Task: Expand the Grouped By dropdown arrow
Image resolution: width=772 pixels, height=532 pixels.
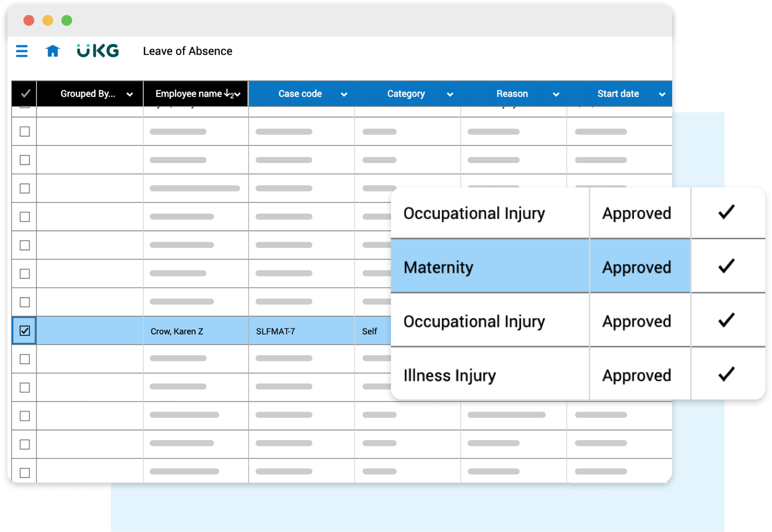Action: click(x=130, y=94)
